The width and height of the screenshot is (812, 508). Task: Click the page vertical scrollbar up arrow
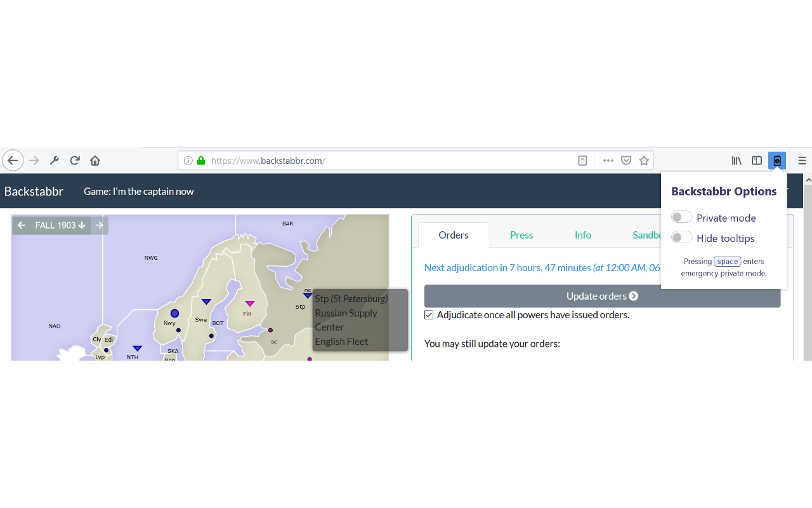(x=808, y=180)
